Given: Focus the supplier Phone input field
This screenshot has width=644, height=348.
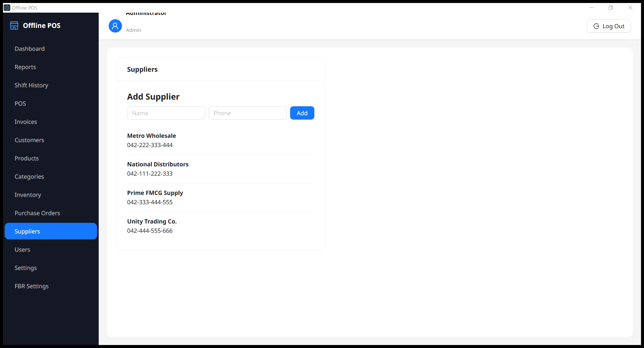Looking at the screenshot, I should click(248, 113).
